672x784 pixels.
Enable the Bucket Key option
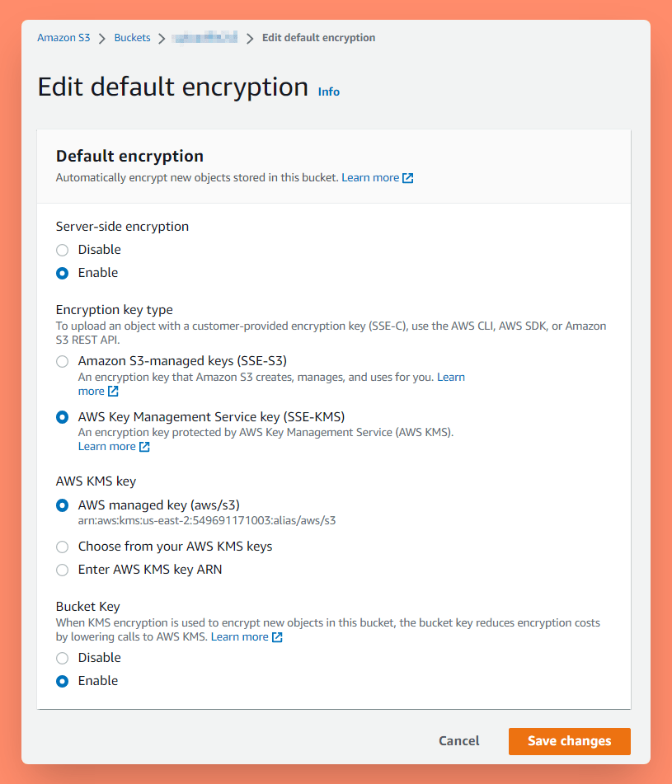(62, 681)
